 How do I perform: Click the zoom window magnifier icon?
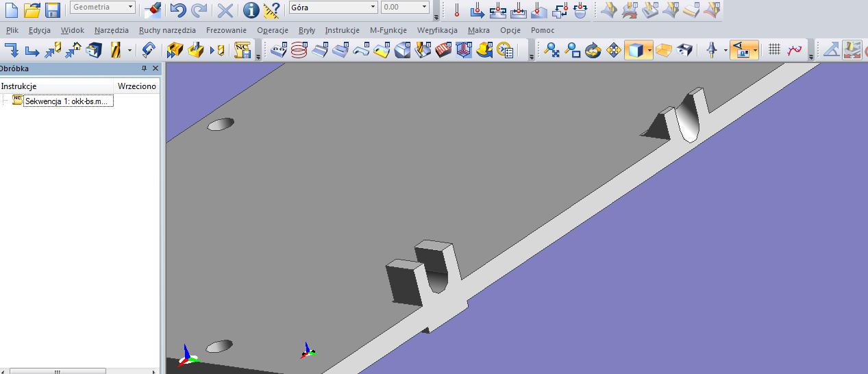tap(573, 50)
